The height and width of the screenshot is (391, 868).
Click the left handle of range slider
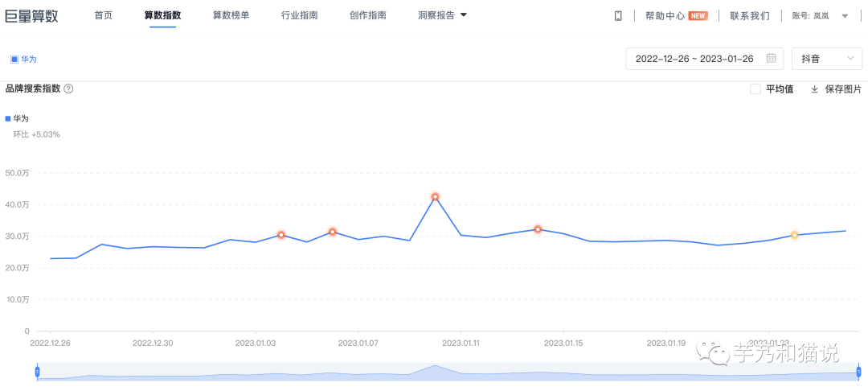coord(37,372)
